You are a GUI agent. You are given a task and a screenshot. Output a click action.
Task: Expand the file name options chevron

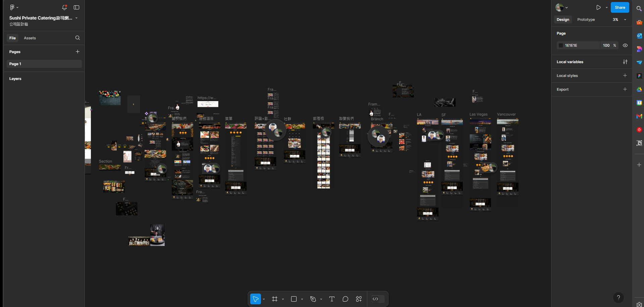76,18
